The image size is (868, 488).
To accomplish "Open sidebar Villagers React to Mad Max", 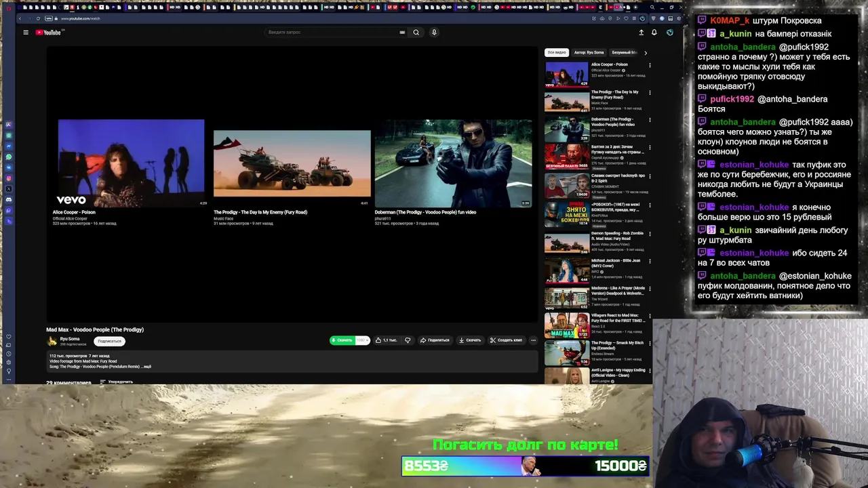I will pyautogui.click(x=567, y=325).
